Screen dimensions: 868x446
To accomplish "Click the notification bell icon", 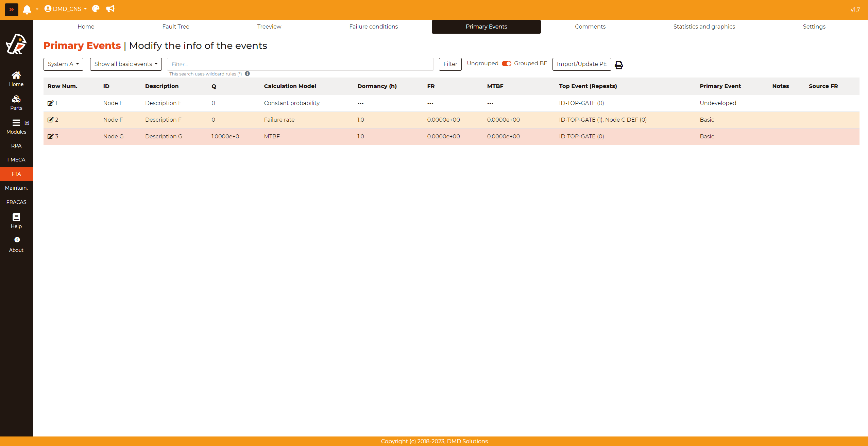I will coord(27,9).
